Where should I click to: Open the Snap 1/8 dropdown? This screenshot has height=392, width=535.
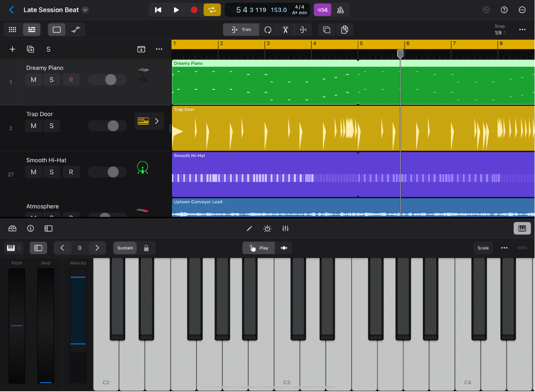pos(500,30)
